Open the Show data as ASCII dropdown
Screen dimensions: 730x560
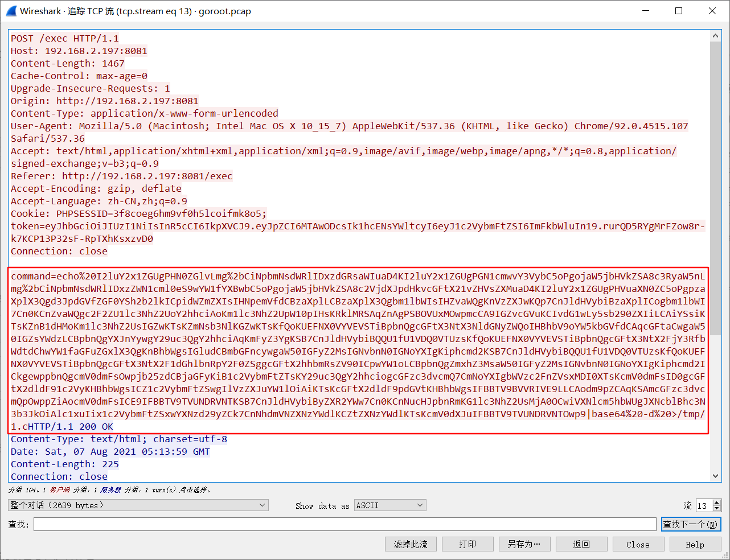(390, 505)
